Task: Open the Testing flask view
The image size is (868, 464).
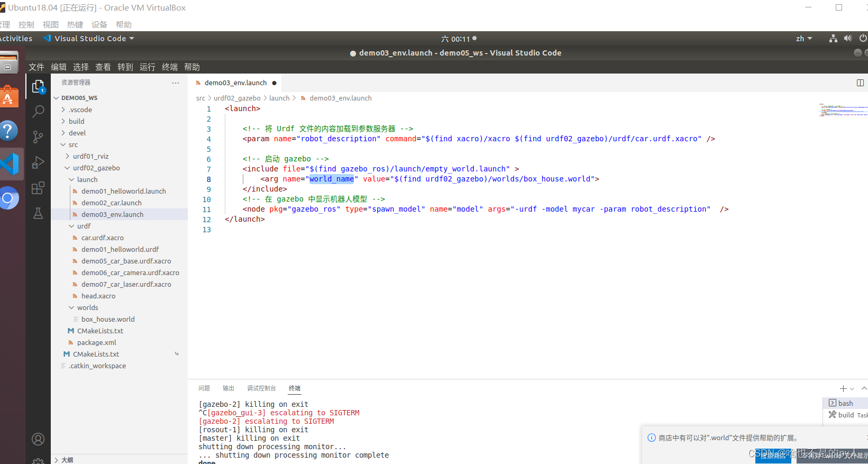Action: coord(38,213)
